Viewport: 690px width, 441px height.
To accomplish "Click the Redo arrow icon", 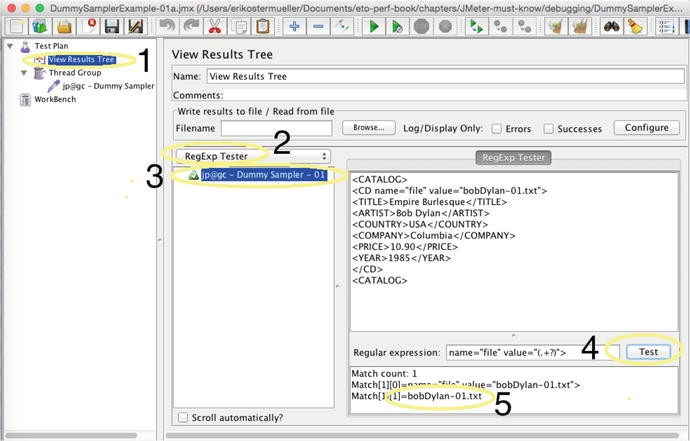I will click(x=191, y=26).
